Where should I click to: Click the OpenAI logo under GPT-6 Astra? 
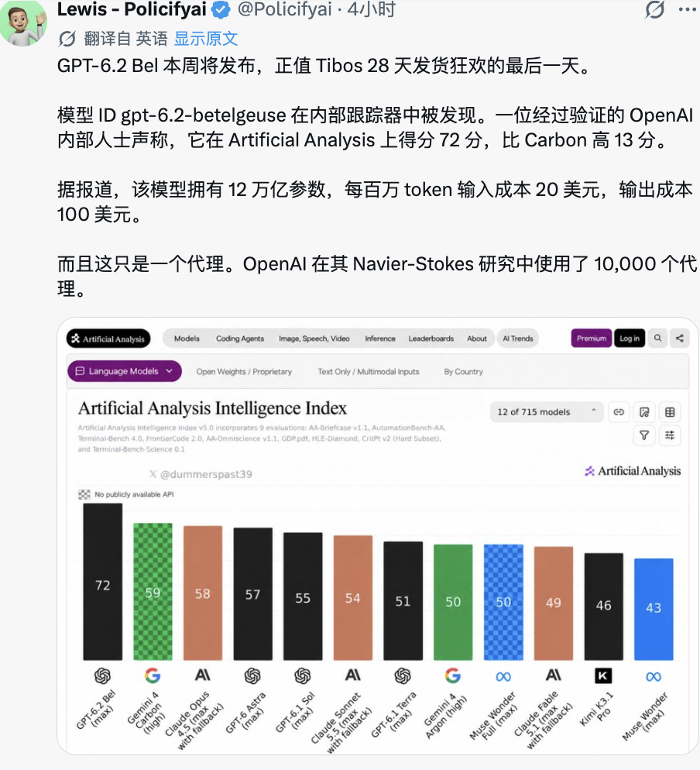point(252,676)
